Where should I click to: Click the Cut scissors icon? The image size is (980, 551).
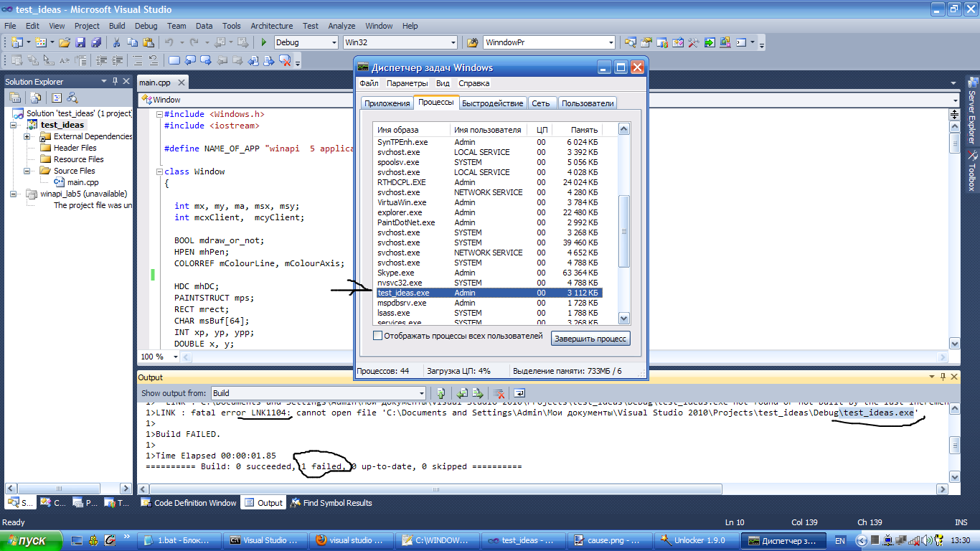[x=116, y=42]
